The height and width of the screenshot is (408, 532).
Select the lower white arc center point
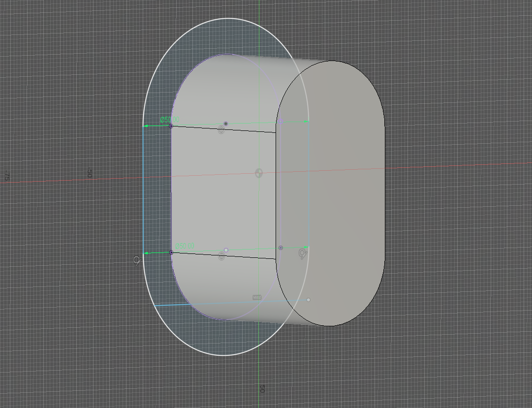click(x=226, y=250)
